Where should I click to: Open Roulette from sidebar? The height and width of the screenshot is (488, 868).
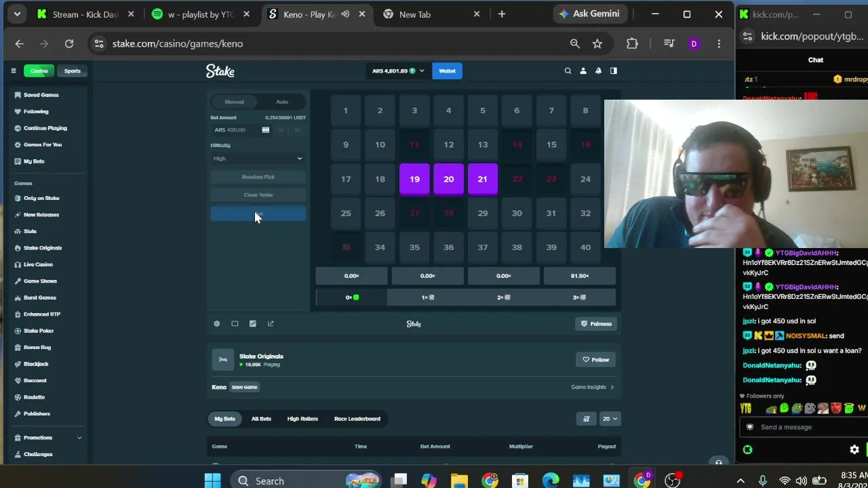34,397
